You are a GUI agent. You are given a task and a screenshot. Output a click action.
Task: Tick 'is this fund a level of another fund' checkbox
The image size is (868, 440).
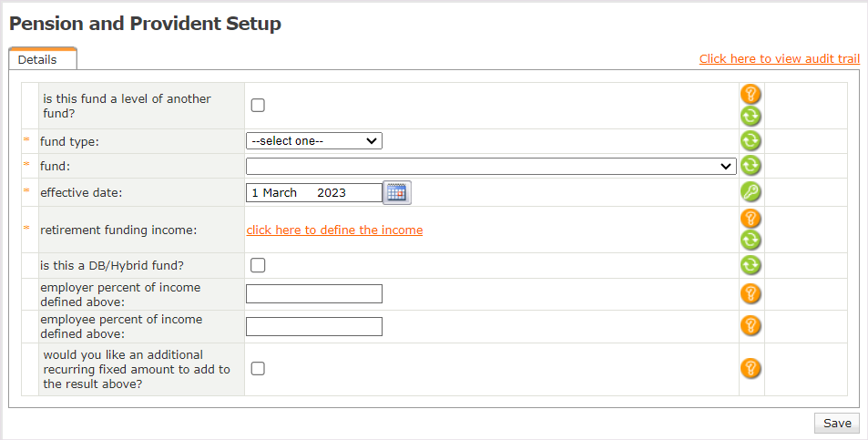pyautogui.click(x=258, y=105)
